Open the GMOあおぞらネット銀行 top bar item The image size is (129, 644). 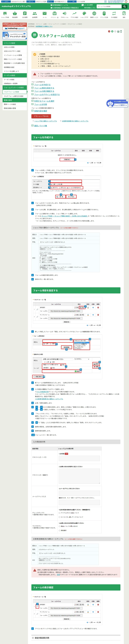coord(18,2)
